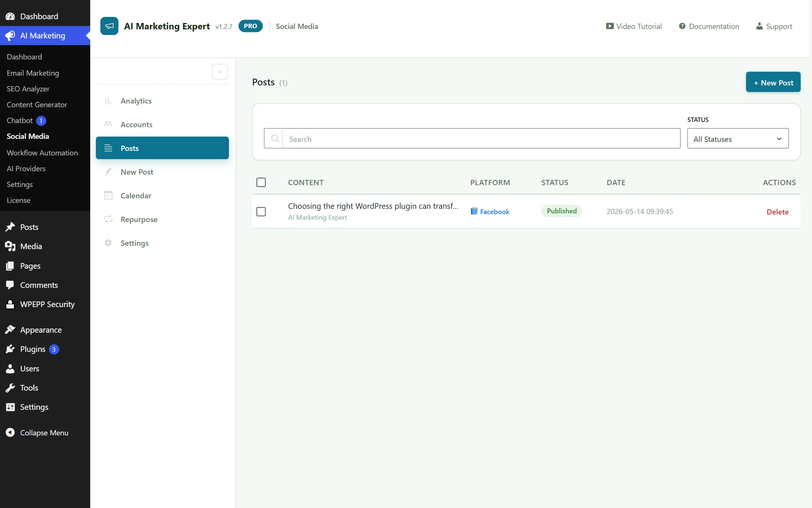Click post title 'Choosing the right WordPress plugin'

coord(373,206)
